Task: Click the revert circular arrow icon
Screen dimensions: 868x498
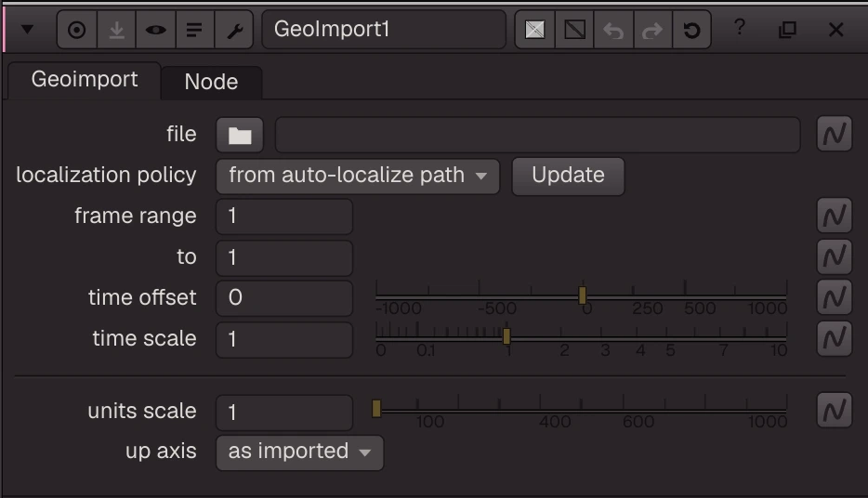Action: (x=691, y=30)
